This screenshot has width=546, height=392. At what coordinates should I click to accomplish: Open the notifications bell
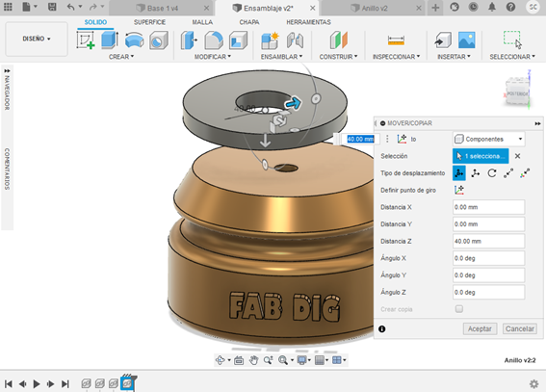click(x=492, y=7)
